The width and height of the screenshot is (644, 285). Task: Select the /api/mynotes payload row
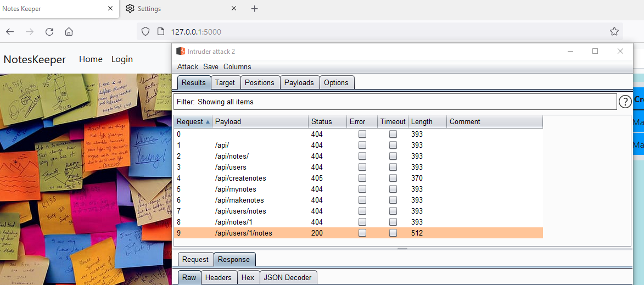click(359, 189)
